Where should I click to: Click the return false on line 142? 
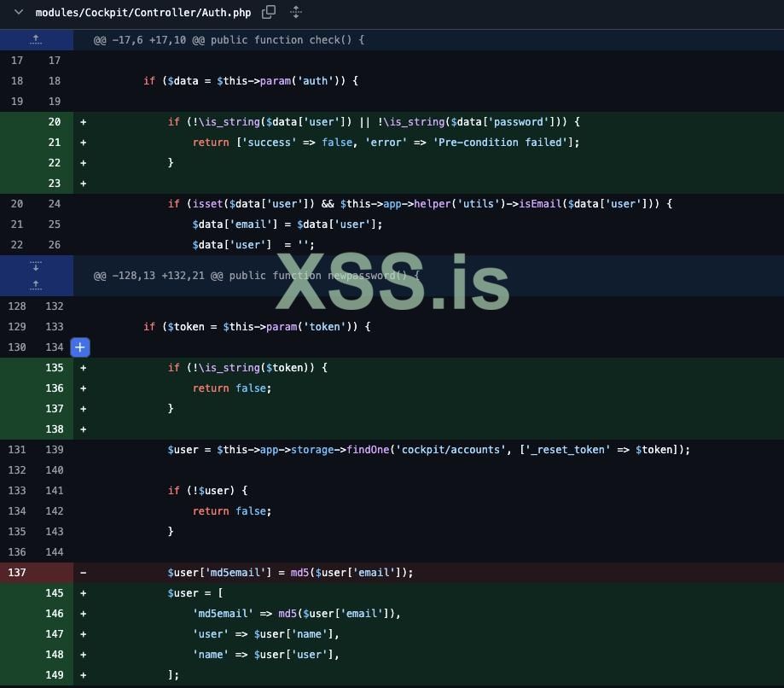point(232,511)
